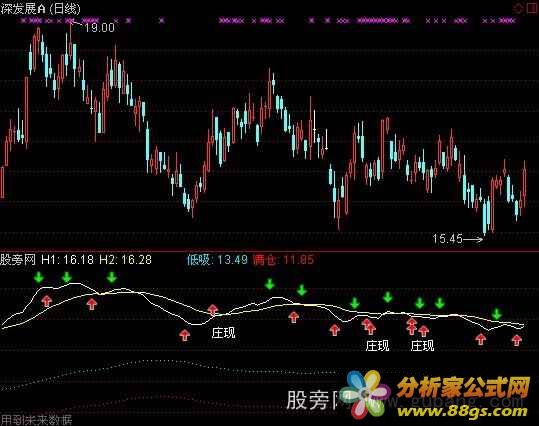
Task: Click the H1: 16.18 indicator value
Action: 67,260
